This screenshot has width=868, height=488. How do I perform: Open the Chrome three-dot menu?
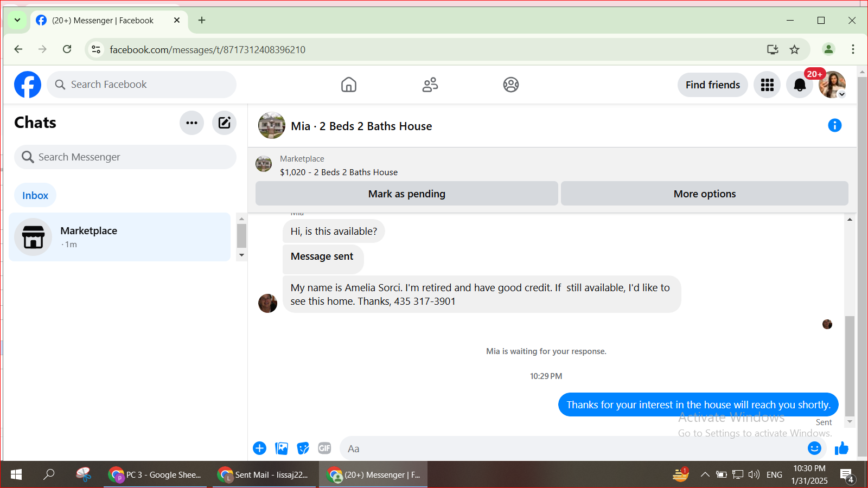[x=853, y=49]
